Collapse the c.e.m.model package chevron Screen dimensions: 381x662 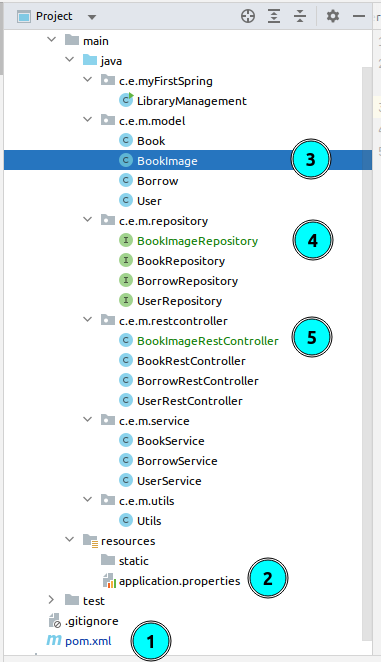pyautogui.click(x=87, y=119)
